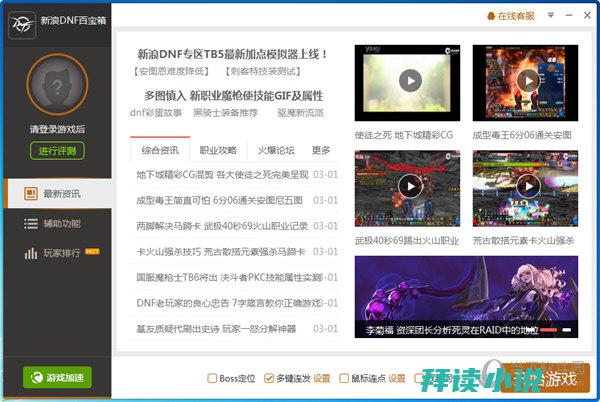Click the 辅助功能 list icon in sidebar

(x=31, y=223)
